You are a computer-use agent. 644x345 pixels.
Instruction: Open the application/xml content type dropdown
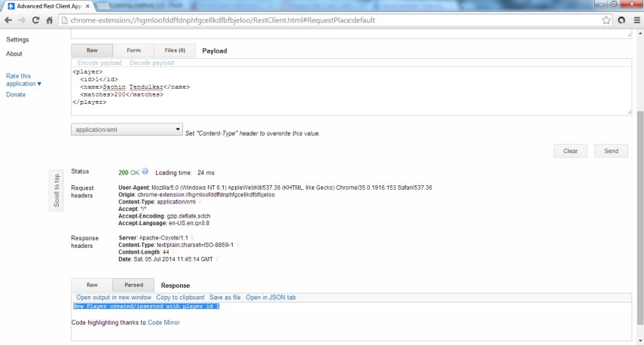(x=127, y=130)
